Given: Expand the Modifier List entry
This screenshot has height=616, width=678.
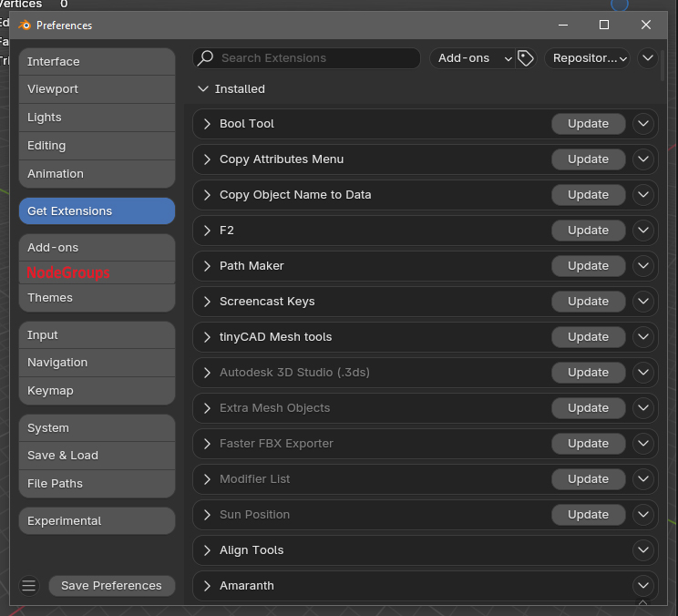Looking at the screenshot, I should pyautogui.click(x=207, y=479).
